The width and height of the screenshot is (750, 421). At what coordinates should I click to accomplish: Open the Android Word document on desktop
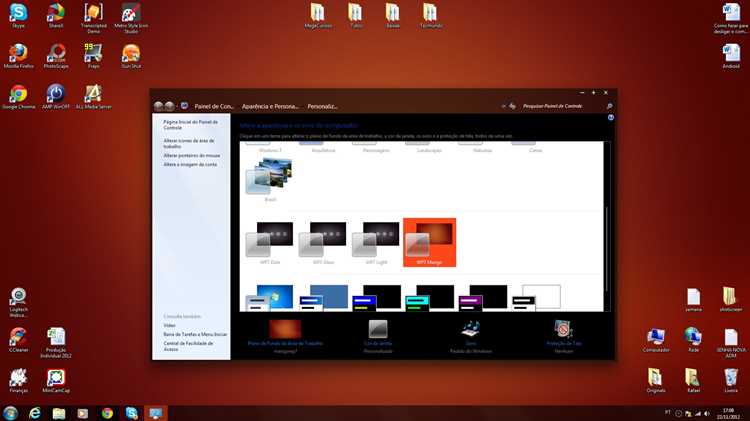pos(731,56)
